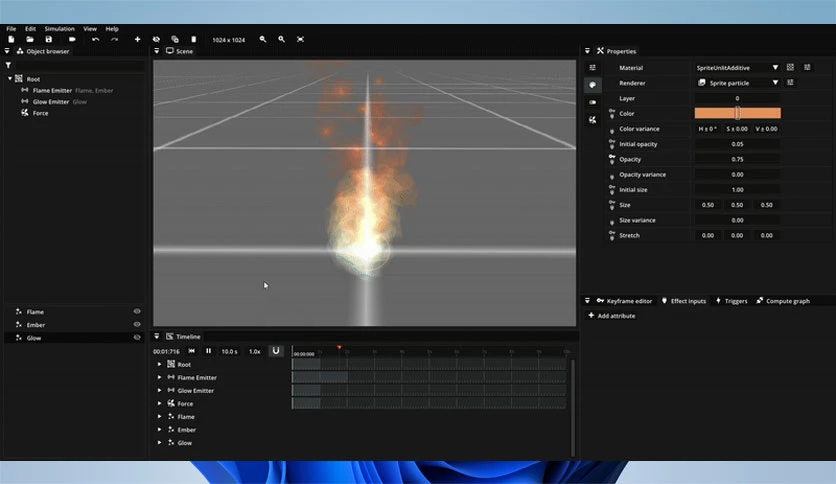The height and width of the screenshot is (484, 836).
Task: Toggle the magnet snapping button in Timeline
Action: 276,351
